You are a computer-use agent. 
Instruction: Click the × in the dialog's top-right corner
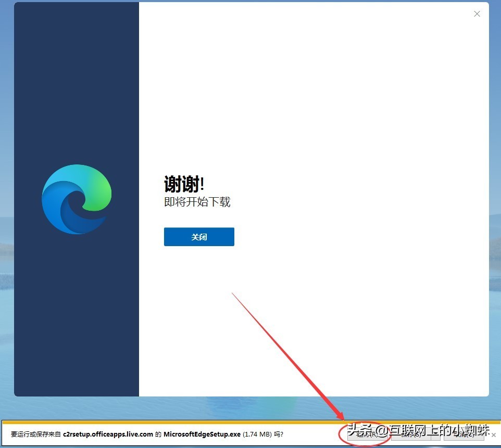[x=477, y=14]
